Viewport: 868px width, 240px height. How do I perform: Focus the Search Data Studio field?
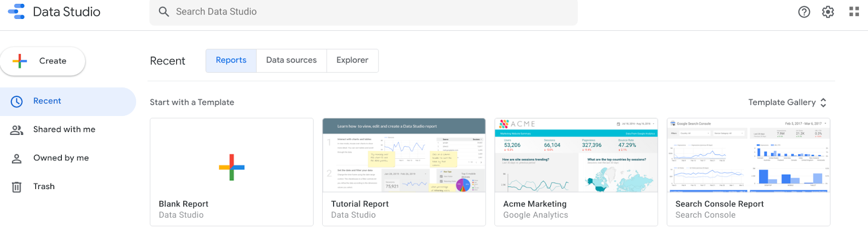[x=363, y=12]
